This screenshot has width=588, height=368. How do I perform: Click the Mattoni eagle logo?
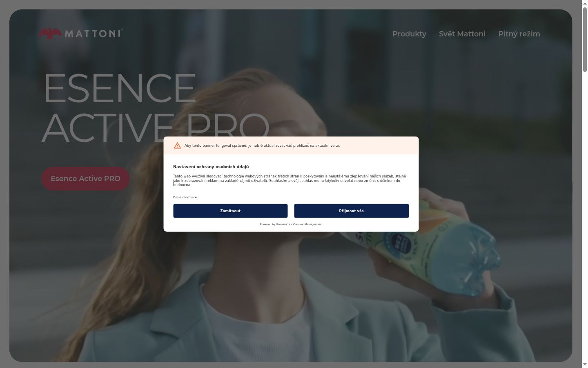click(80, 34)
